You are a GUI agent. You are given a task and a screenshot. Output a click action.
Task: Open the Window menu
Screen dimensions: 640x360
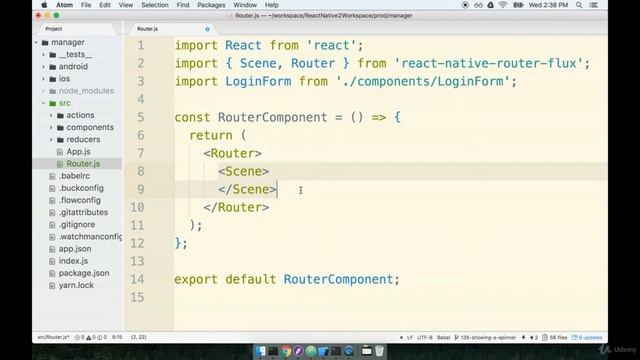point(245,5)
